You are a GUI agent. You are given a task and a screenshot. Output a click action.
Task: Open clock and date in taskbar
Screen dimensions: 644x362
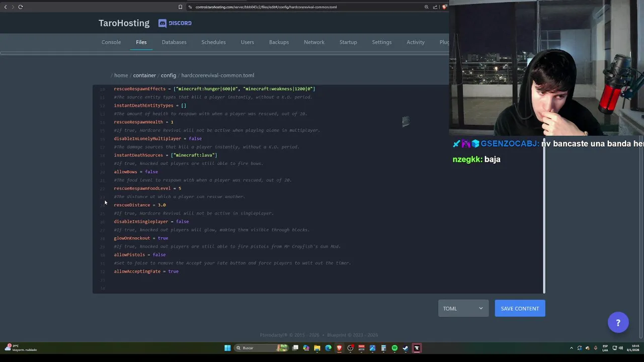point(633,348)
